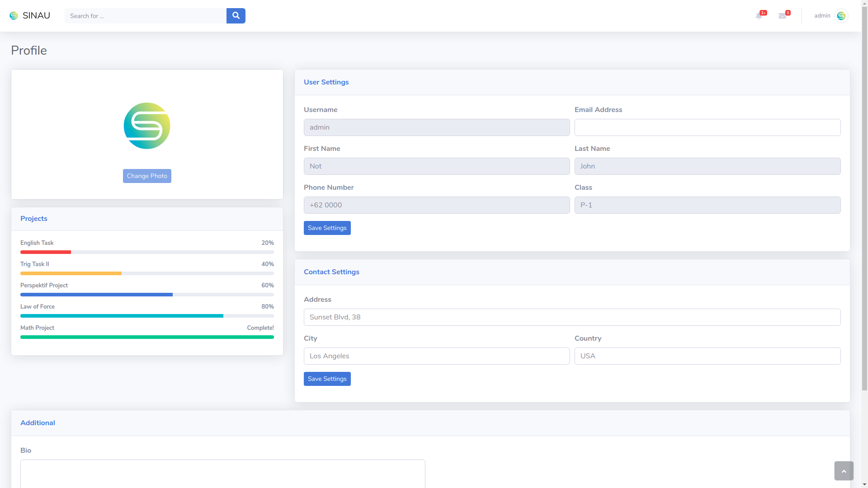Focus the Address input field
Viewport: 868px width, 488px height.
point(572,317)
